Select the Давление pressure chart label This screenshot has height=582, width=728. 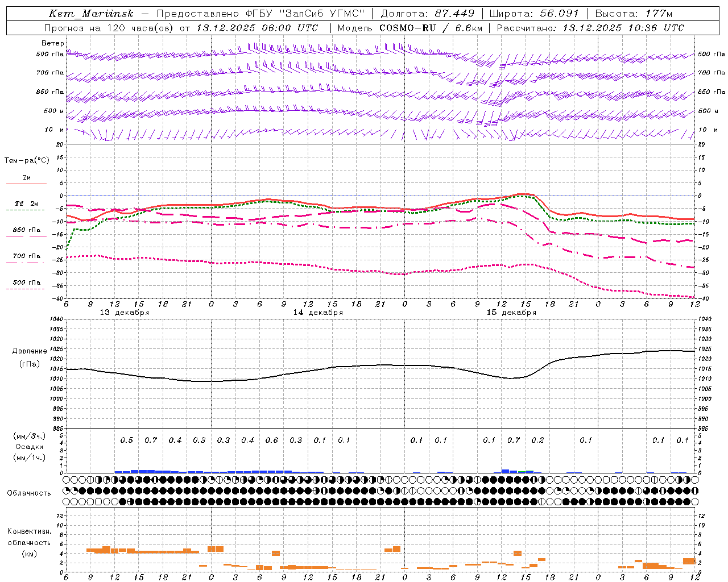tap(30, 351)
